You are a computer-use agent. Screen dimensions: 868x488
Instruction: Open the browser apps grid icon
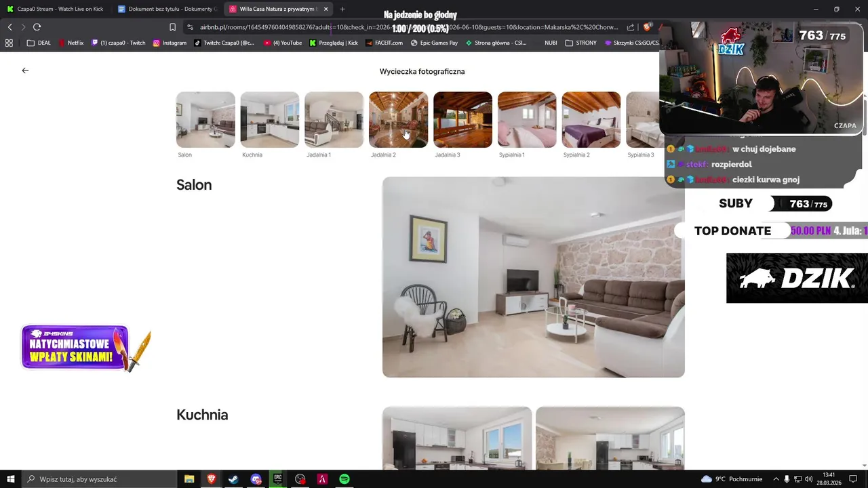9,43
